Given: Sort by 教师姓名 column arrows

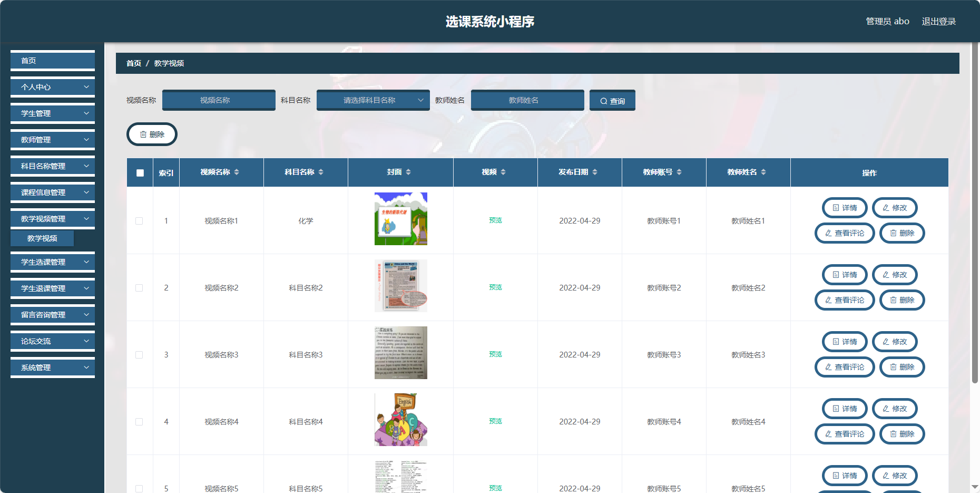Looking at the screenshot, I should pos(763,172).
